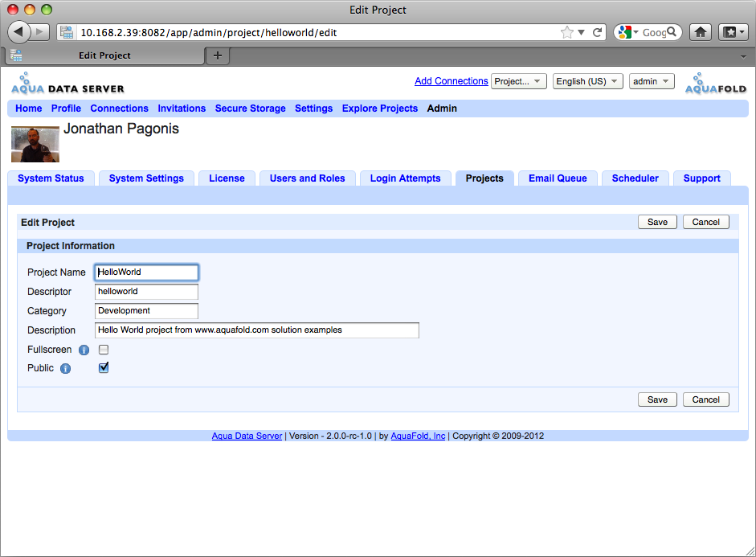Viewport: 756px width, 557px height.
Task: Click the Fullscreen info icon
Action: (84, 350)
